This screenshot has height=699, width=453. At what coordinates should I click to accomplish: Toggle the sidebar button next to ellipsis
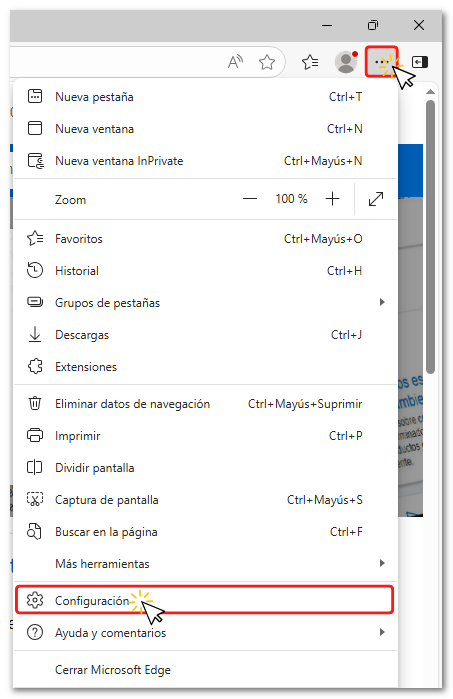point(419,62)
